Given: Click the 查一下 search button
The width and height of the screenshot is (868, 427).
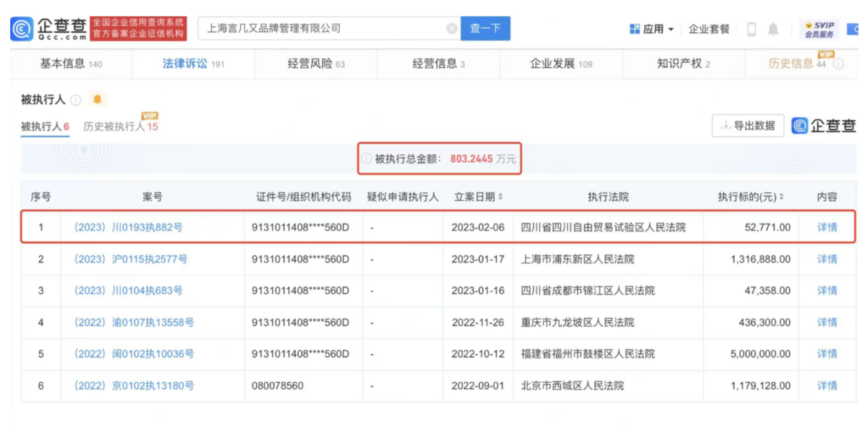Looking at the screenshot, I should point(485,28).
